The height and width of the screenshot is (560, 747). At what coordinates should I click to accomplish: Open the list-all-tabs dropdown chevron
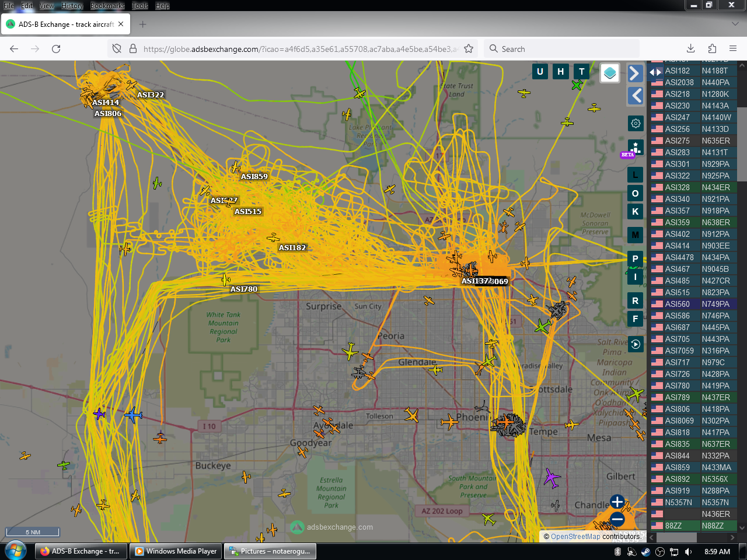735,24
